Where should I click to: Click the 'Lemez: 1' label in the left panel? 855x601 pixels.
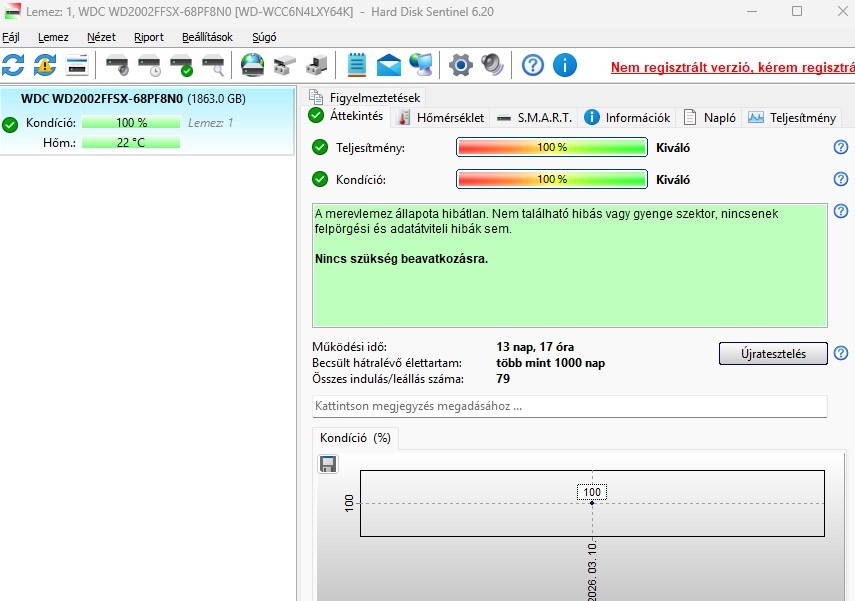pos(210,123)
